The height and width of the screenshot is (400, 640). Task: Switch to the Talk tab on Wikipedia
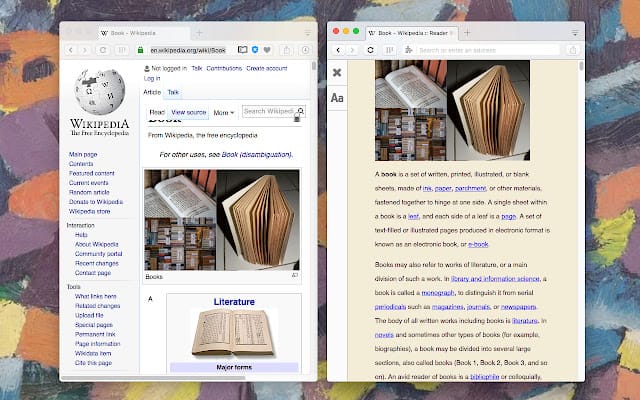[x=173, y=92]
